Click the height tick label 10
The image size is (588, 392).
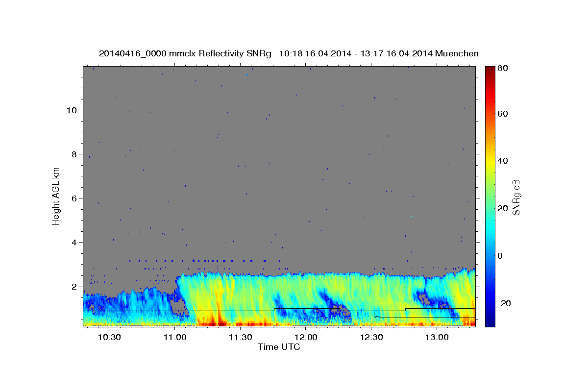tap(72, 110)
